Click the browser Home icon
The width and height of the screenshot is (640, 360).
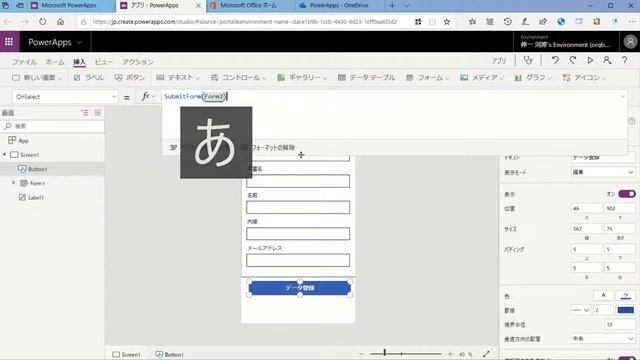(x=60, y=22)
